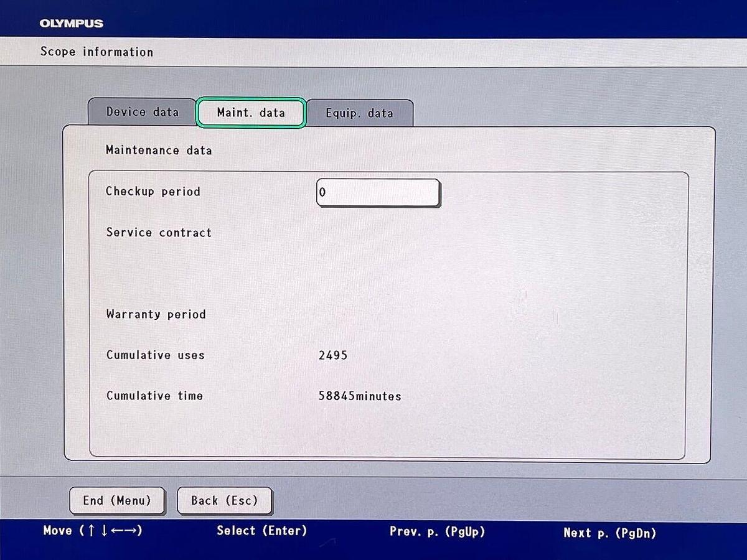
Task: Click the Move arrows hint label
Action: pyautogui.click(x=93, y=531)
